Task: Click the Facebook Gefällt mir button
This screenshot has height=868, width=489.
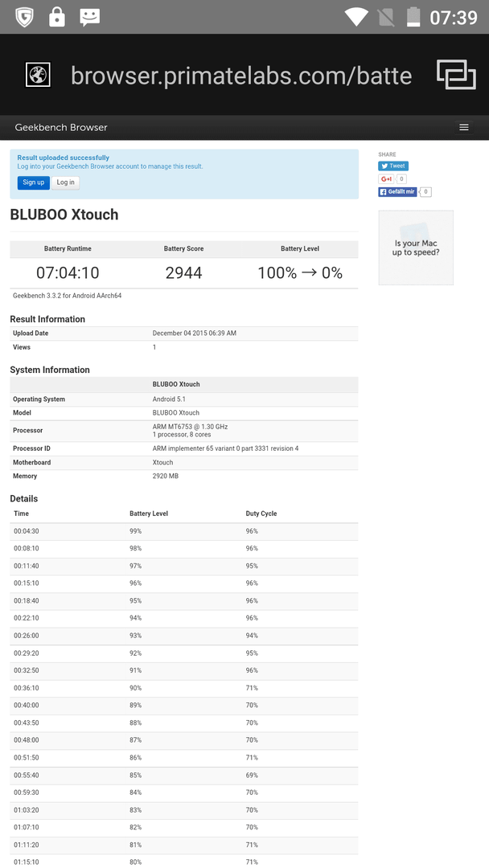Action: point(397,192)
